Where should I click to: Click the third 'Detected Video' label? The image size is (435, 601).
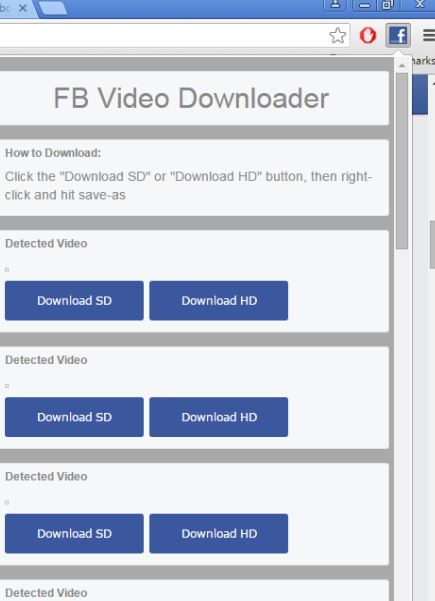(46, 476)
